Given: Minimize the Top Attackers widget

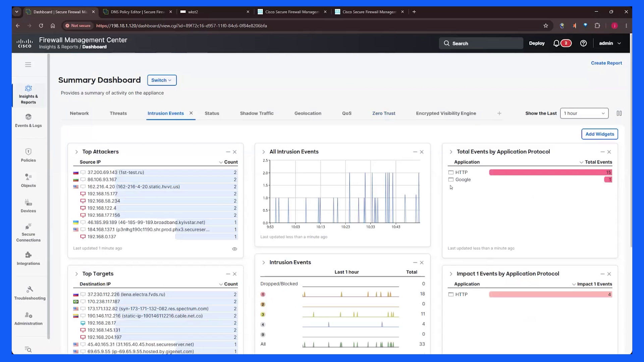Looking at the screenshot, I should pos(228,152).
